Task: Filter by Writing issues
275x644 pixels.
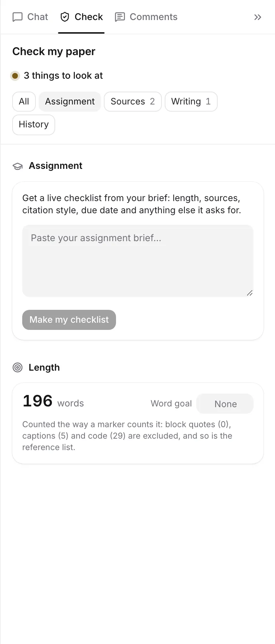Action: pos(191,102)
